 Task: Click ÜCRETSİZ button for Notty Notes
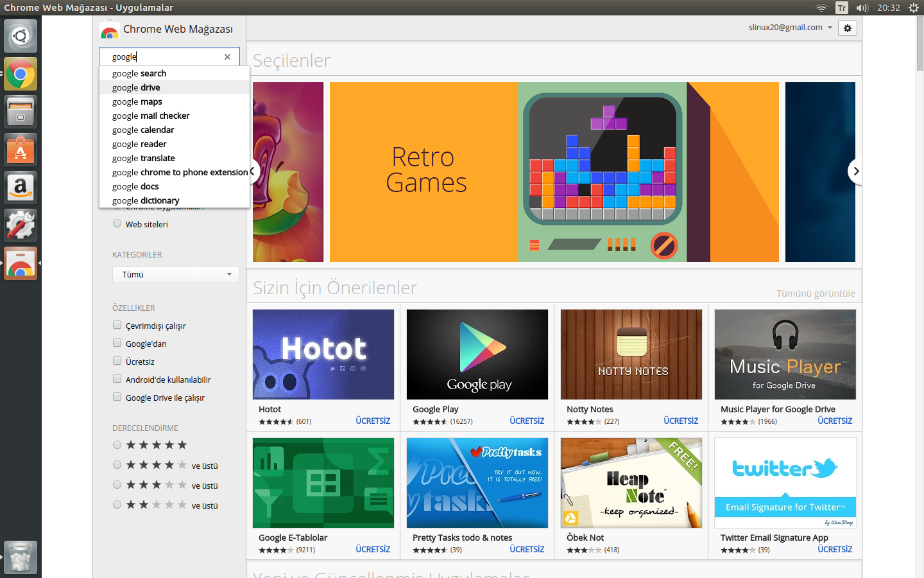point(681,421)
